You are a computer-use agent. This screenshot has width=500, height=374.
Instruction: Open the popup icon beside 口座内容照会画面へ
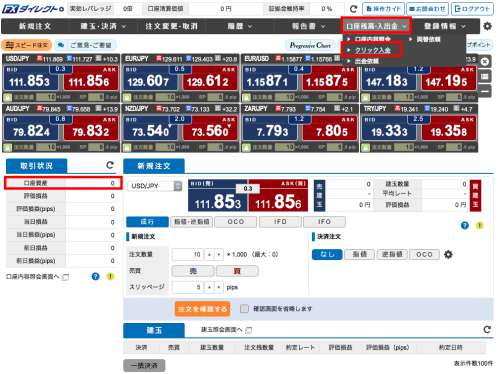(x=66, y=277)
